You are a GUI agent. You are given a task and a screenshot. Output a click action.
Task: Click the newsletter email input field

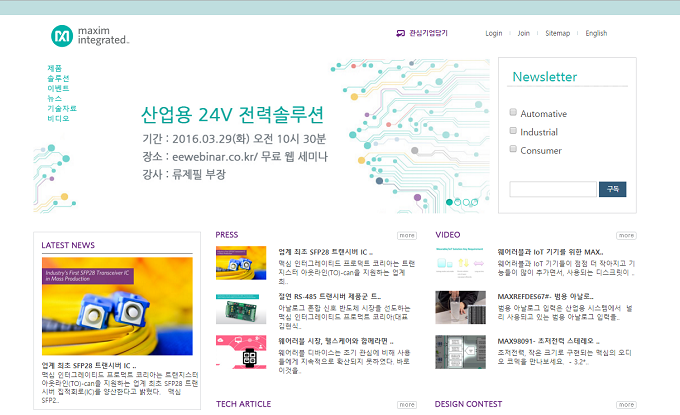(x=552, y=189)
